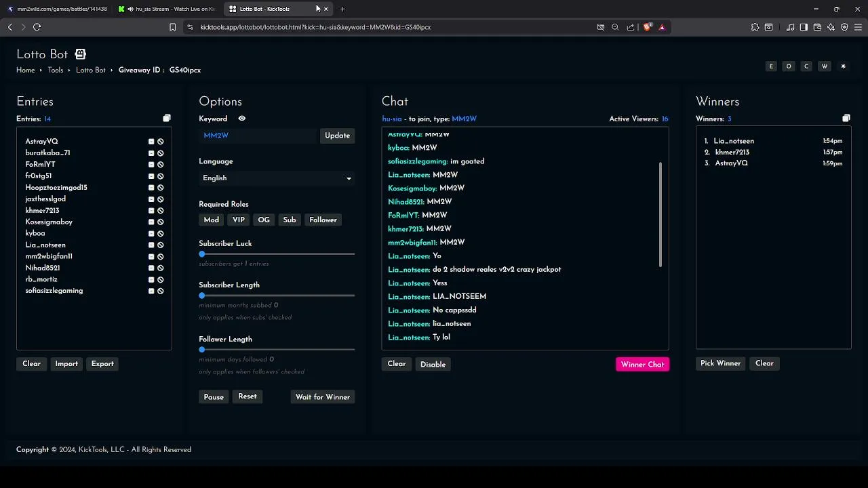This screenshot has width=868, height=488.
Task: Click Pick Winner button
Action: coord(720,363)
